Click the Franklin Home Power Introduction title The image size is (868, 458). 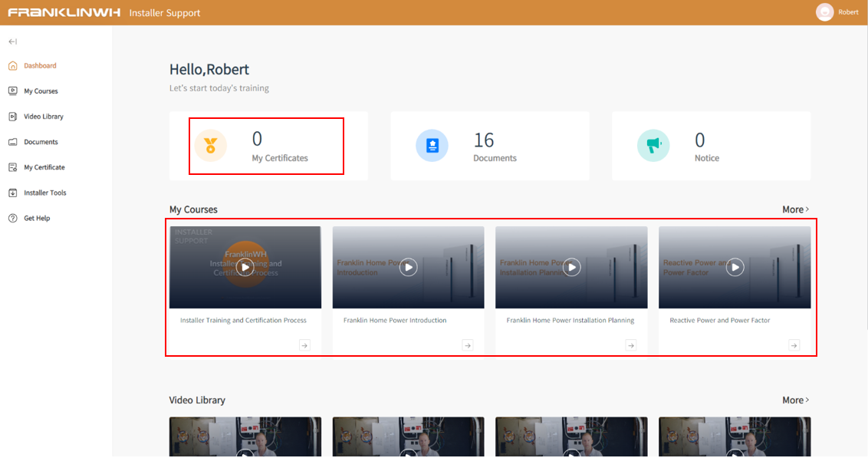click(x=395, y=320)
